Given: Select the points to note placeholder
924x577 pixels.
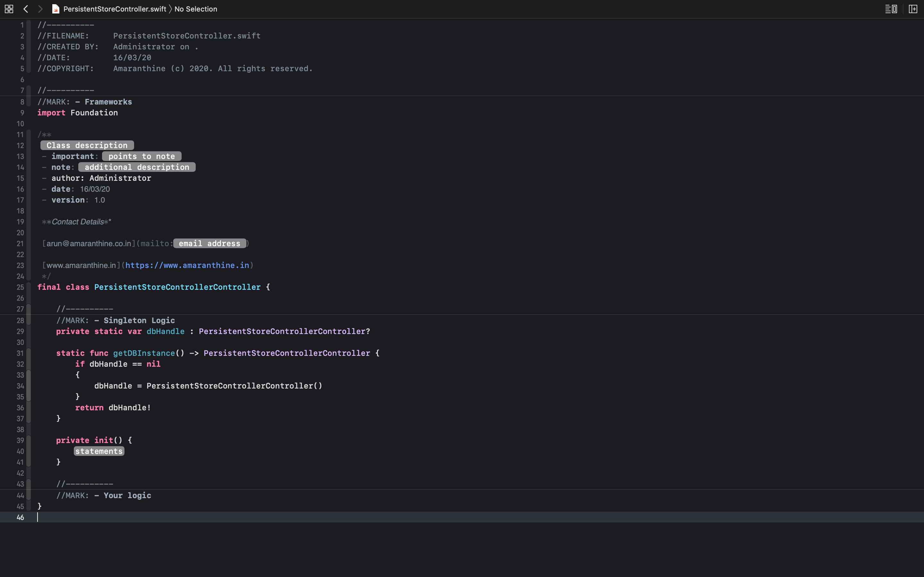Looking at the screenshot, I should tap(142, 156).
